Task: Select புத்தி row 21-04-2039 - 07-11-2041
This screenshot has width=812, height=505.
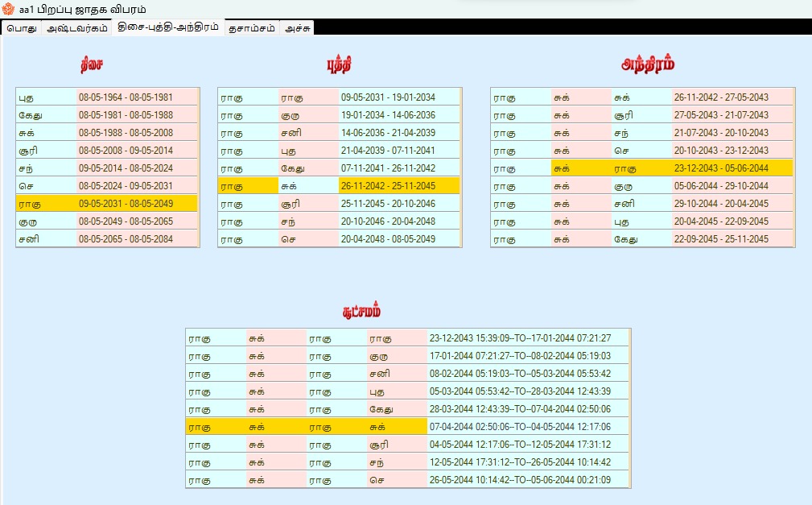Action: [x=339, y=151]
